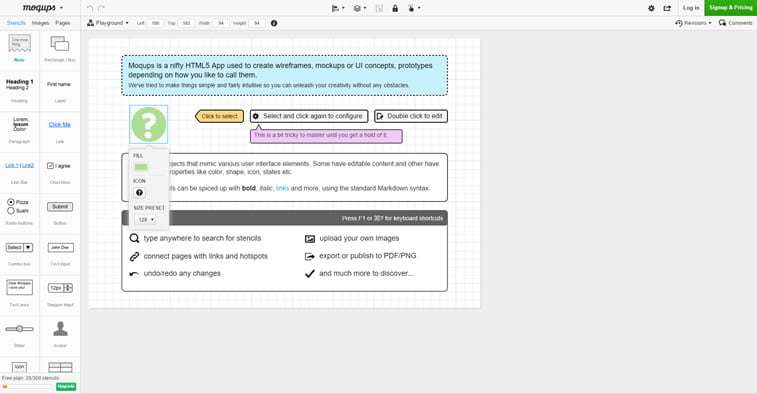This screenshot has width=757, height=394.
Task: Select the Pizza radio button
Action: click(x=11, y=202)
